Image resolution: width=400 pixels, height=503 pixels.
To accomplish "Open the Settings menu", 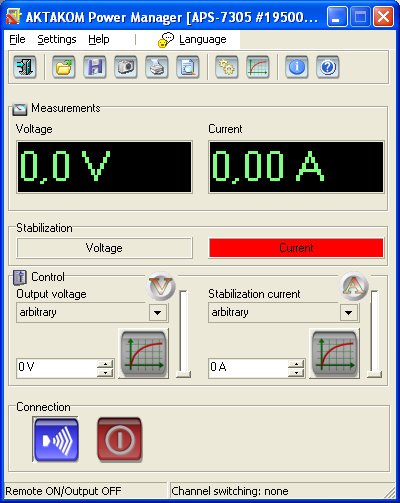I will [57, 39].
